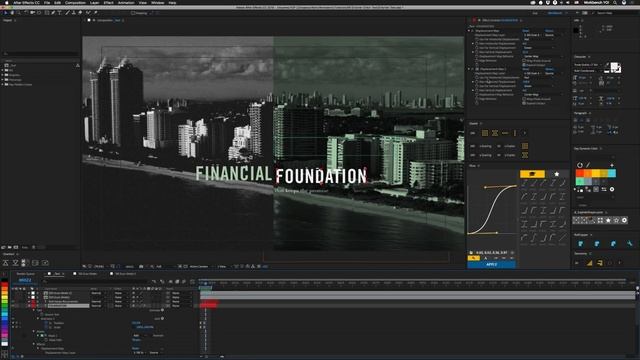This screenshot has width=640, height=360.
Task: Click the timeline current timecode display
Action: tap(25, 280)
